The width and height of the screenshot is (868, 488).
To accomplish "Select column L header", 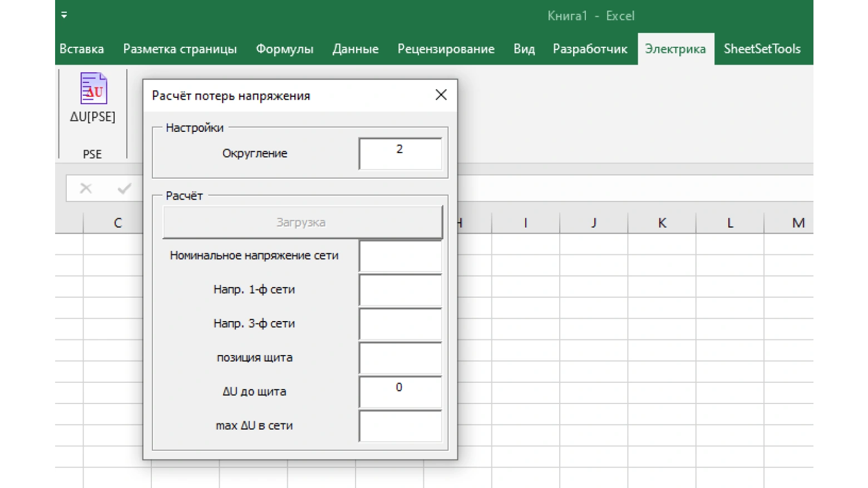I will [730, 223].
